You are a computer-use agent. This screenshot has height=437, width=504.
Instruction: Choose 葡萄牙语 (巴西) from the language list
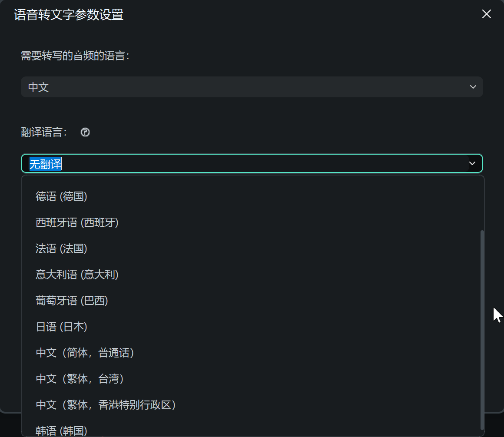72,301
